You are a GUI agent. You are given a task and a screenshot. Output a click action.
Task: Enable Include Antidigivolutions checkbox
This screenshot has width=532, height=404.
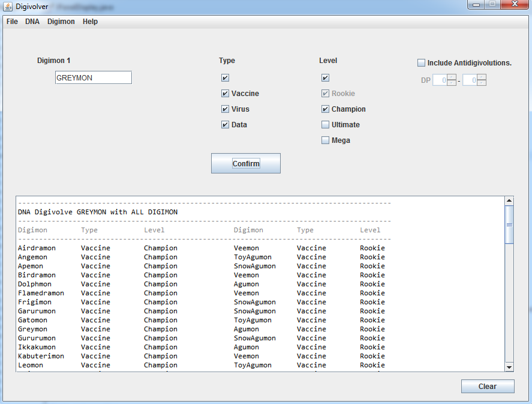coord(421,63)
